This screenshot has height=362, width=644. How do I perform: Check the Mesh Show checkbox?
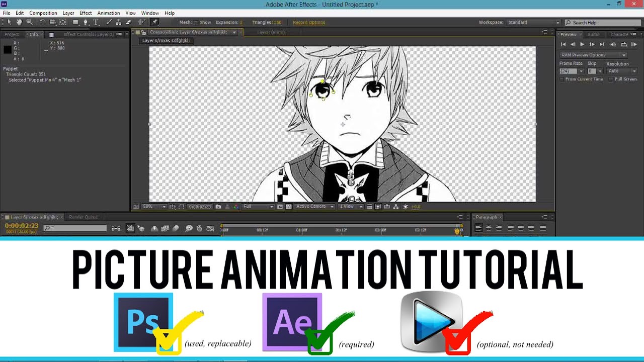pos(196,23)
